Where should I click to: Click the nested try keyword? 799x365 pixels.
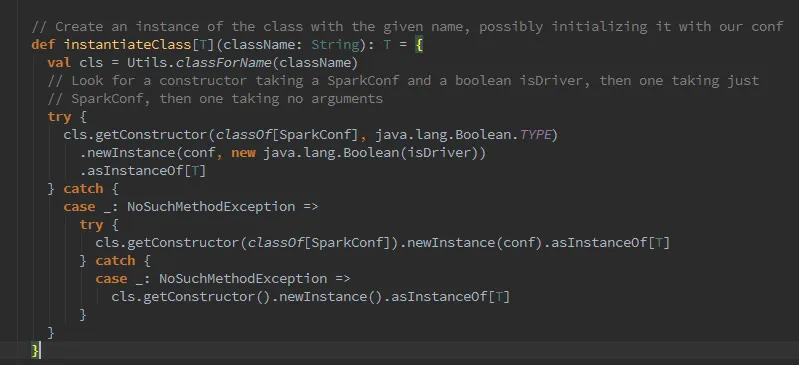tap(91, 225)
